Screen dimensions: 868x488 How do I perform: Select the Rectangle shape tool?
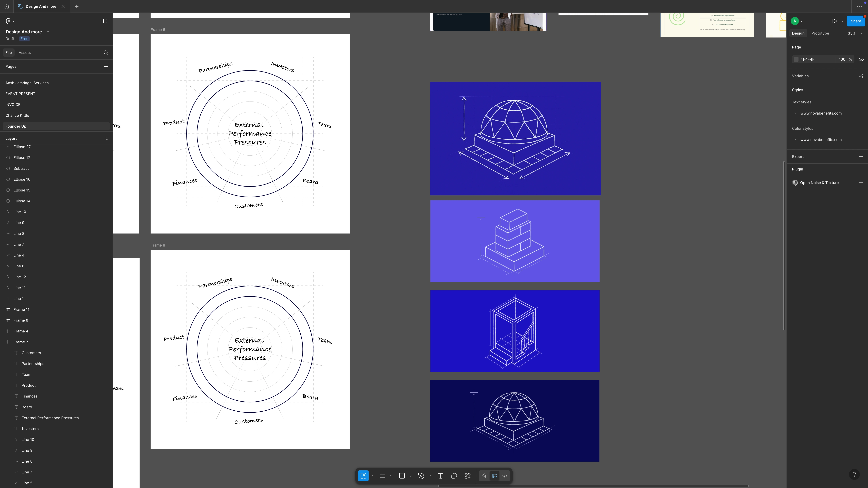pyautogui.click(x=402, y=476)
